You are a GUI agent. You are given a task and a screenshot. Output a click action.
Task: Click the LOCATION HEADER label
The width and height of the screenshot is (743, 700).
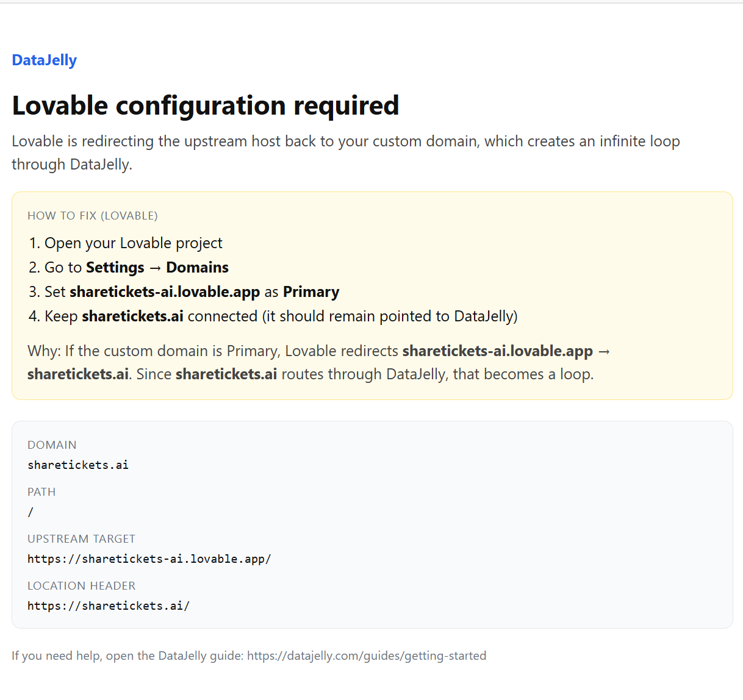pyautogui.click(x=81, y=586)
